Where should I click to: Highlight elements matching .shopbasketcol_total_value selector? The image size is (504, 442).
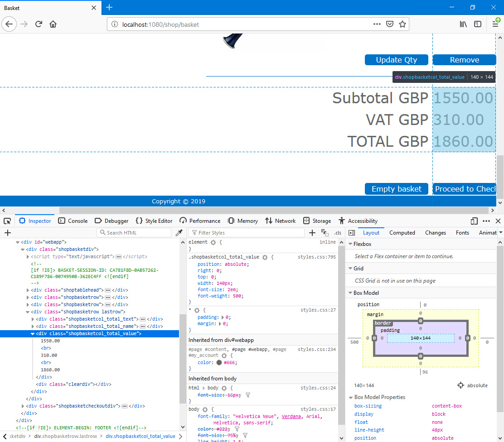[x=265, y=257]
